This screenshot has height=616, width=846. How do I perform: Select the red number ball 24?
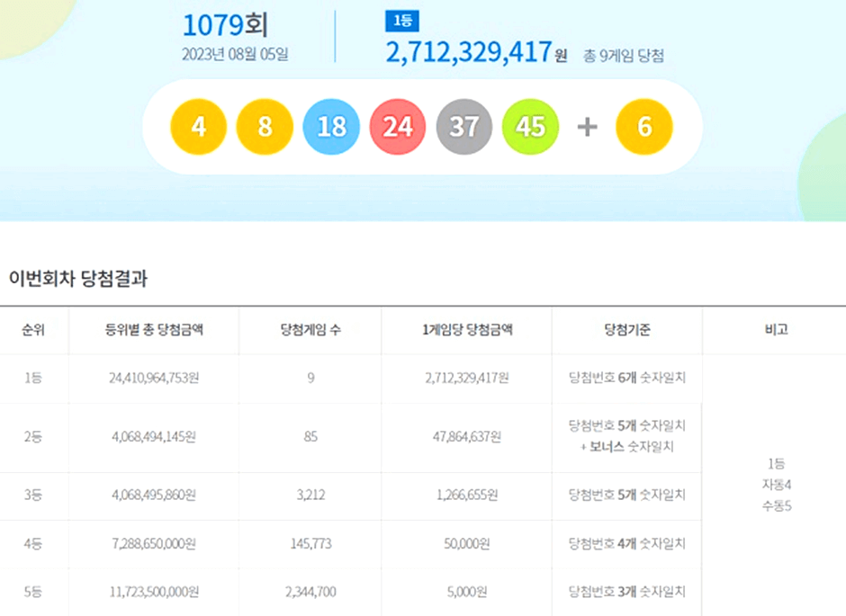pyautogui.click(x=398, y=127)
